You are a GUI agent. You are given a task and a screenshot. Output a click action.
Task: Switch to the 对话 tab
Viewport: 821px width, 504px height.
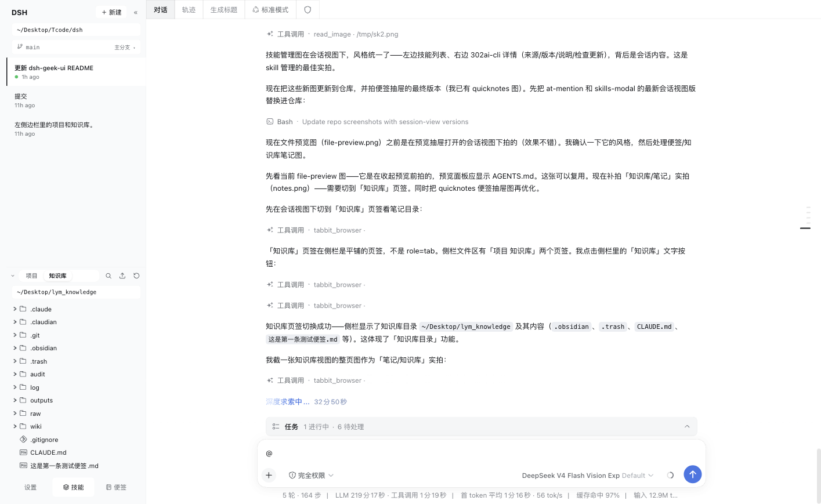[x=161, y=10]
